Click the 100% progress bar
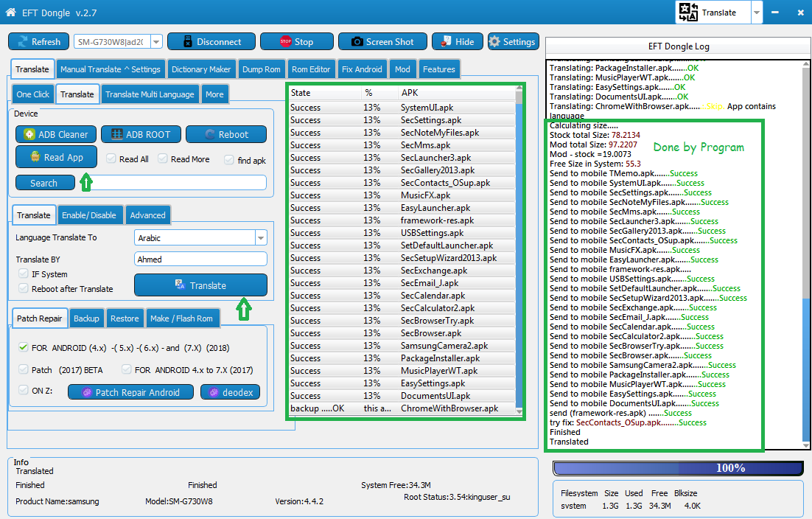The width and height of the screenshot is (812, 519). [679, 468]
